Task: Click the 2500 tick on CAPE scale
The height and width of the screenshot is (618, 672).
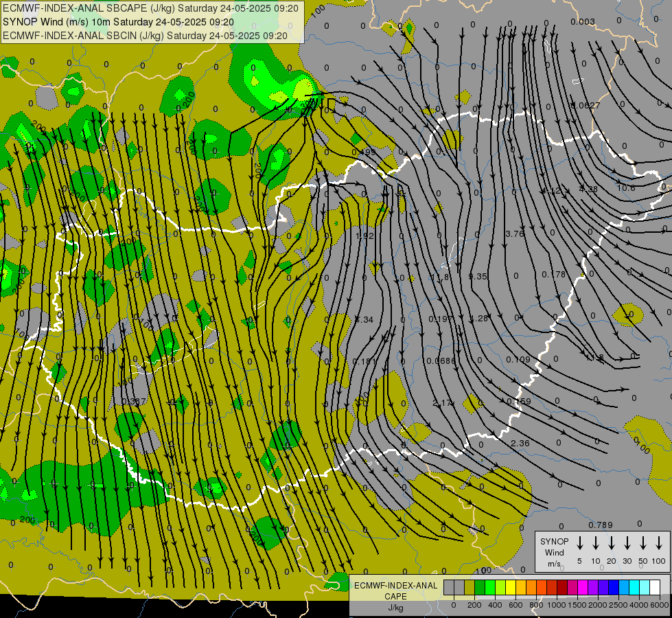Action: click(x=618, y=605)
